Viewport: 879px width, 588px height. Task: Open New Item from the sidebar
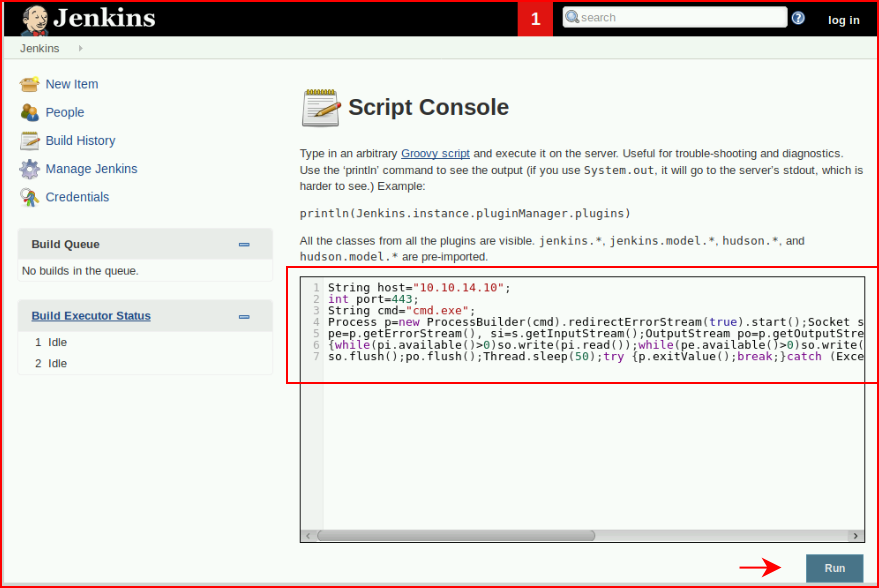tap(72, 84)
